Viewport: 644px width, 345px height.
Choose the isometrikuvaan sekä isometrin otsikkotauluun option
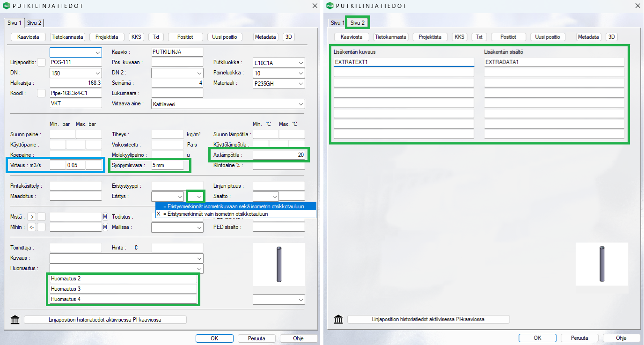(236, 206)
